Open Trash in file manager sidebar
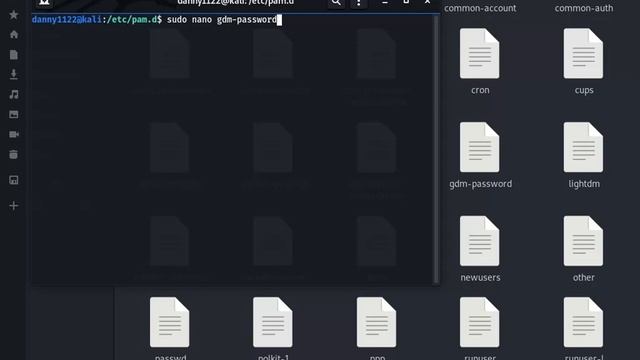The height and width of the screenshot is (360, 640). [13, 154]
